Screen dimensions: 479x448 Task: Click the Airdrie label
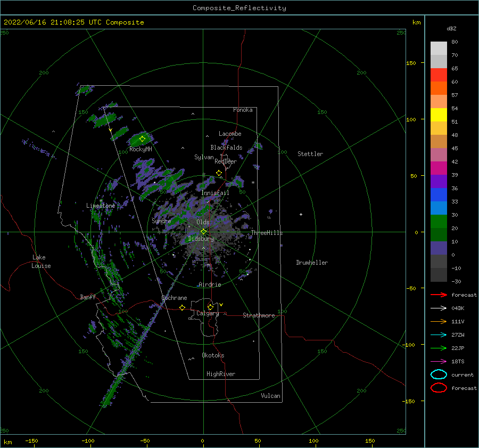[210, 284]
